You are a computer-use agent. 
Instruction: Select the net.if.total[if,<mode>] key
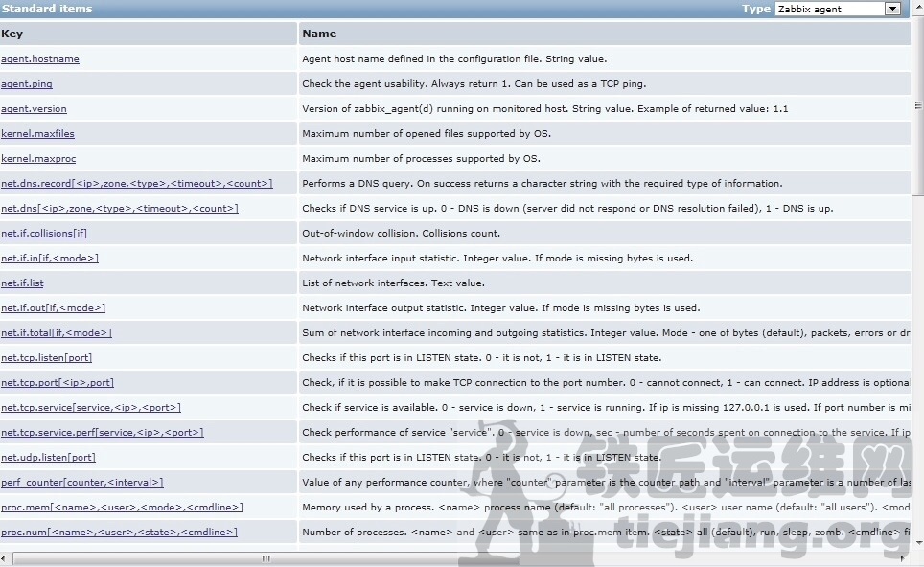[x=57, y=332]
